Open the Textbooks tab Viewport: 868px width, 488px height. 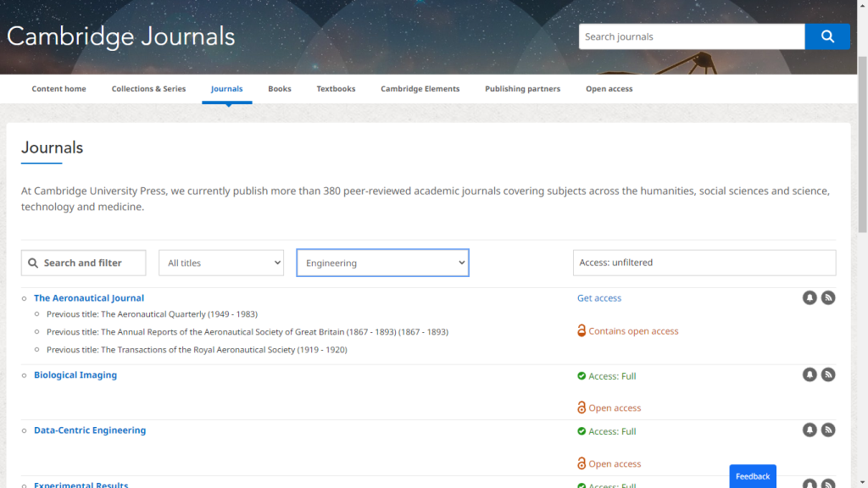click(336, 88)
